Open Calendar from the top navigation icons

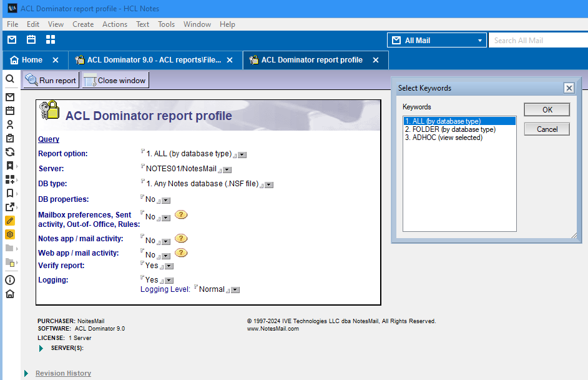[31, 40]
